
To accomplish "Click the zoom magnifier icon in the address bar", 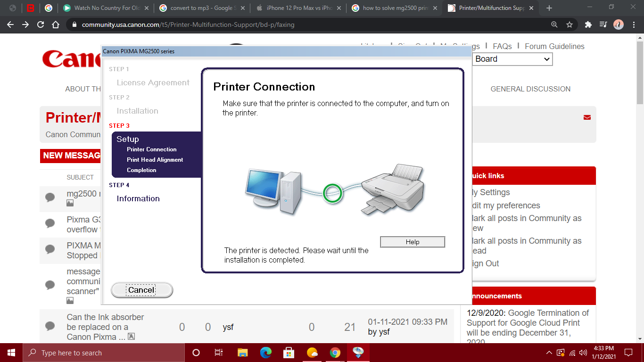I will coord(554,25).
